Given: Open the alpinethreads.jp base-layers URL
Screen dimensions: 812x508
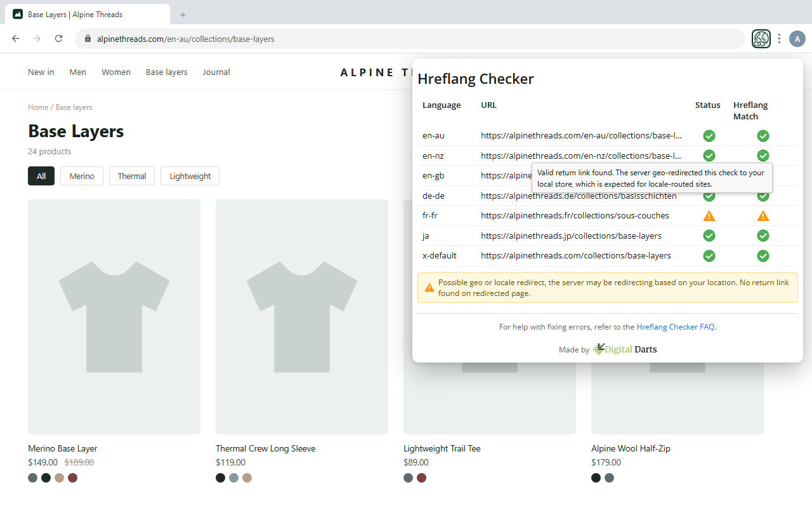Looking at the screenshot, I should point(571,236).
